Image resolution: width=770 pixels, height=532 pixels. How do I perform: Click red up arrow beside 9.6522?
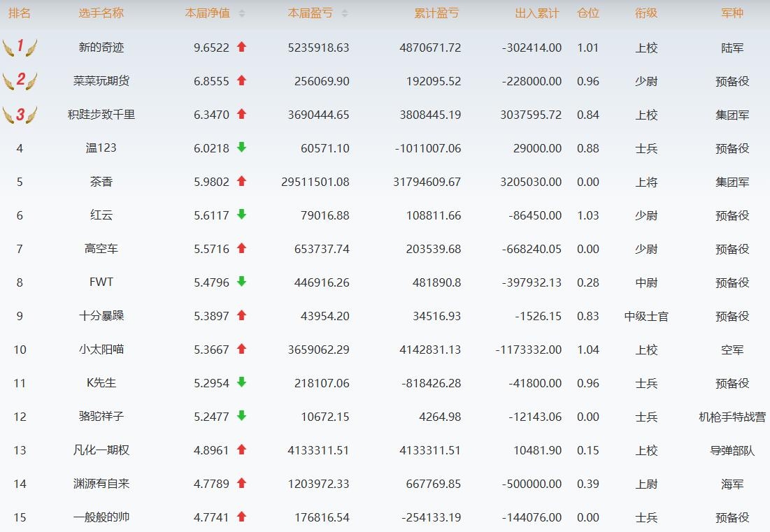tap(241, 47)
